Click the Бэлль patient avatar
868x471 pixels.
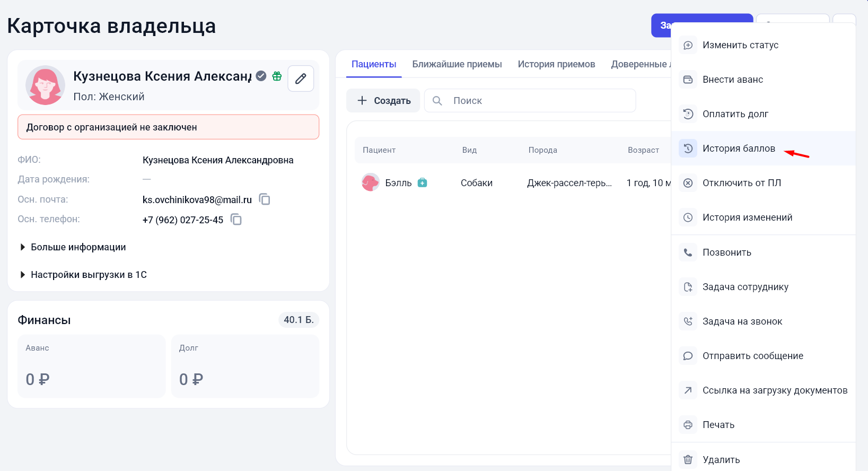pyautogui.click(x=371, y=182)
